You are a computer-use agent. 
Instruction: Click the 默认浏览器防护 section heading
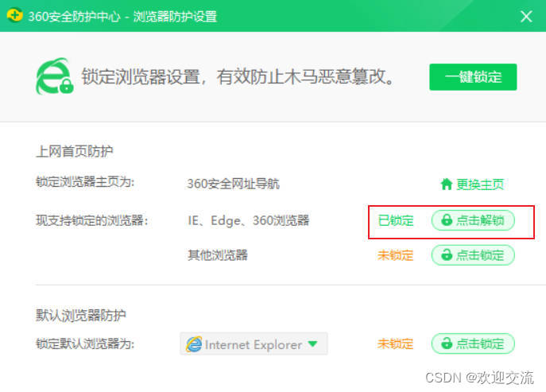(x=81, y=315)
